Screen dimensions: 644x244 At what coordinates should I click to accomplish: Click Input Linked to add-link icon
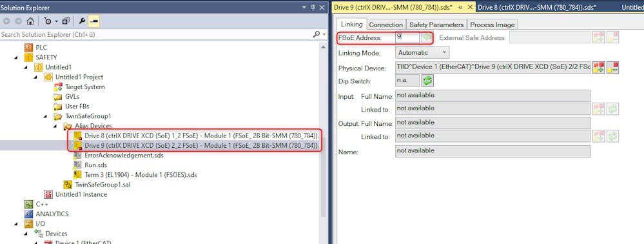click(599, 108)
